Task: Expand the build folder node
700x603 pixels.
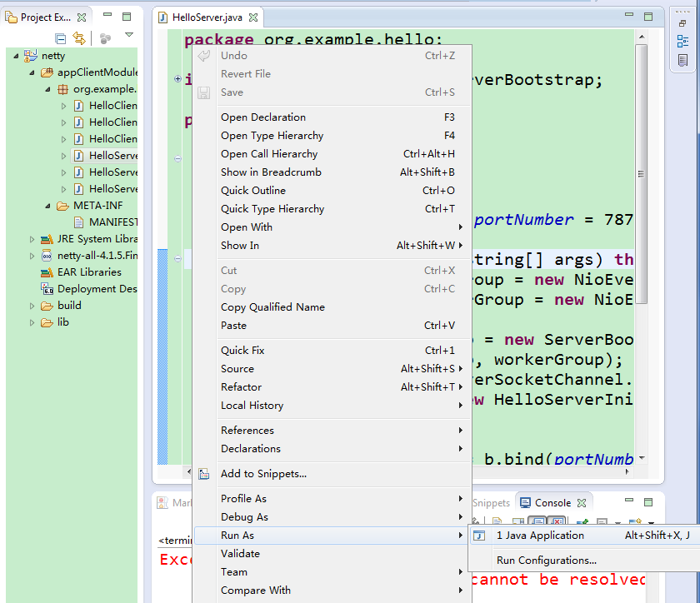Action: [x=32, y=306]
